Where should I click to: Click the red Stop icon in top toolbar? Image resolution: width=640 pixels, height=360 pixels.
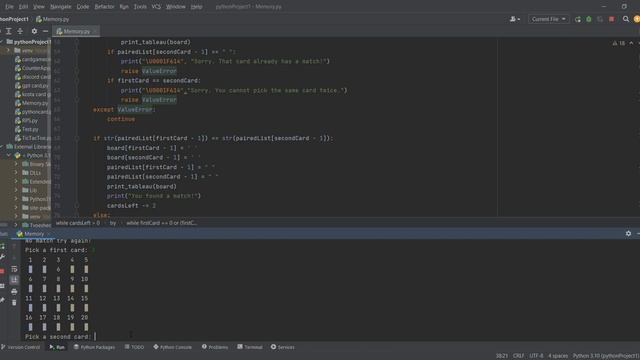(611, 19)
